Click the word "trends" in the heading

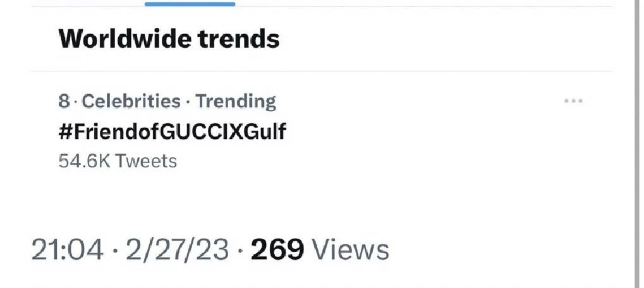(238, 39)
